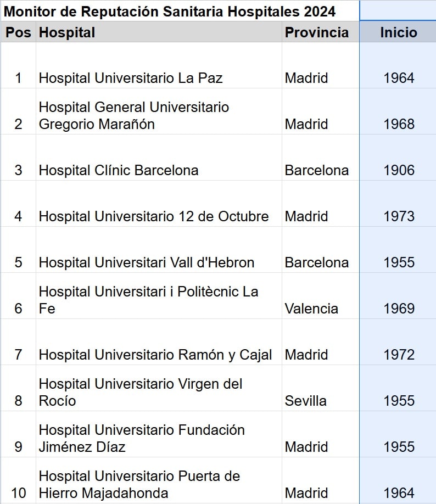Click the Fundación Jiménez Díaz hospital cell
The image size is (436, 504).
tap(142, 438)
